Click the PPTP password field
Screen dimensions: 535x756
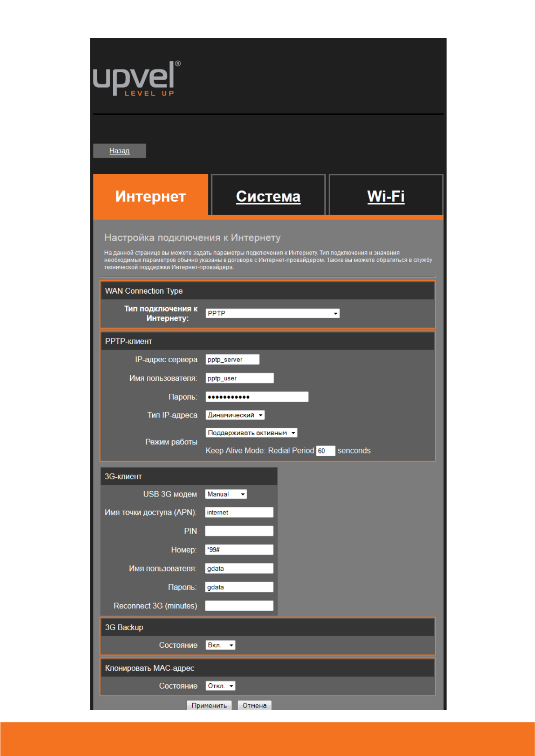click(x=256, y=397)
